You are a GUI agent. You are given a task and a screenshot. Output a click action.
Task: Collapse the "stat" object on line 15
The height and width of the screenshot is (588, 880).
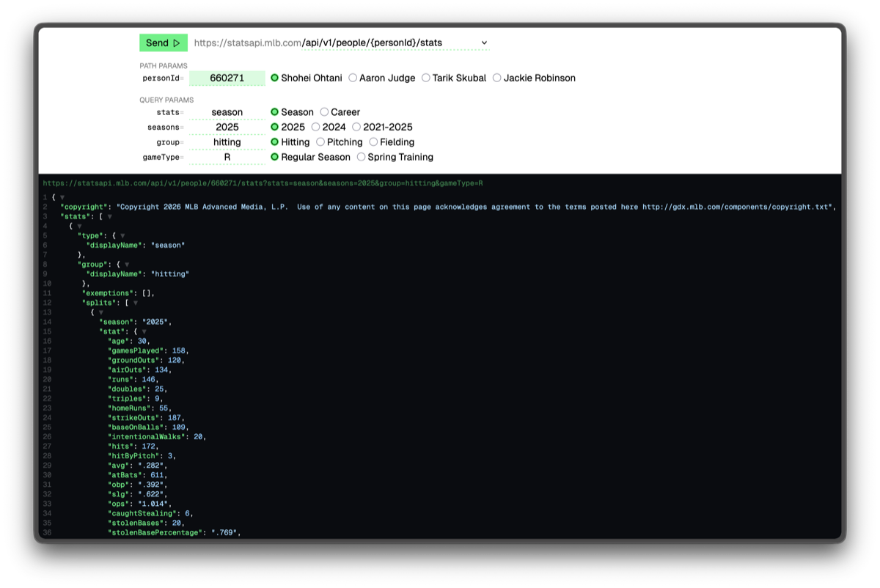tap(144, 331)
